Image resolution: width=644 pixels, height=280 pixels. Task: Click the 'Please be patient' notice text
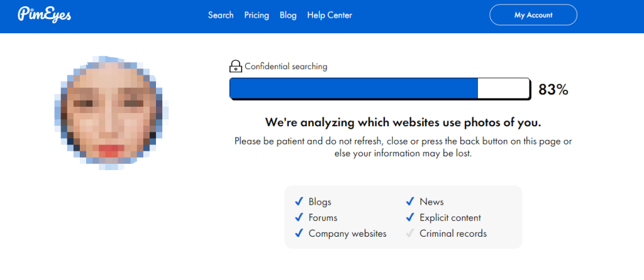403,147
